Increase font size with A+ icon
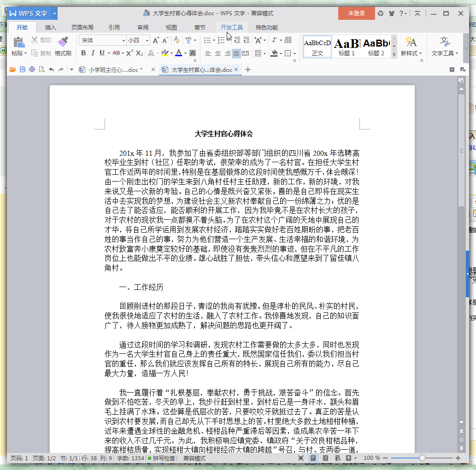Viewport: 476px width, 470px height. (x=156, y=41)
